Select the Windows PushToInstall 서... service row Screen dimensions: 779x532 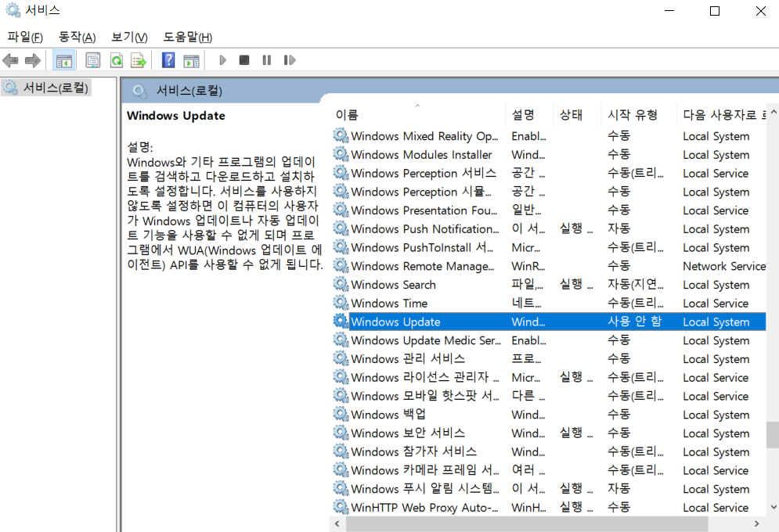[x=549, y=247]
